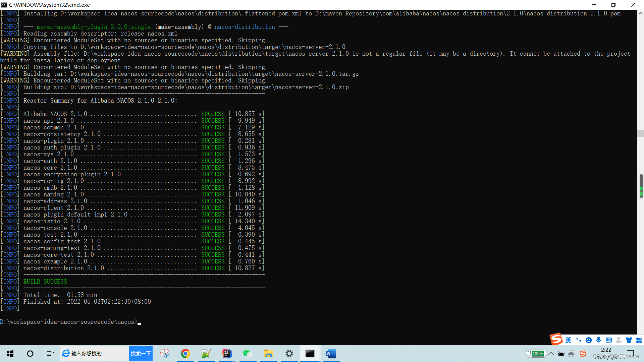Open emoji panel on Sogou IME bar
This screenshot has width=644, height=362.
589,340
